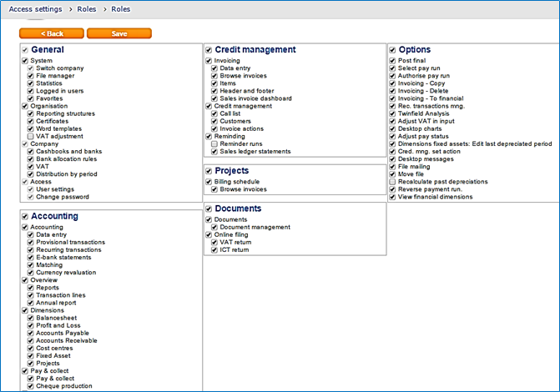This screenshot has width=560, height=392.
Task: Uncheck Sales invoice dashboard checkbox
Action: tap(214, 98)
